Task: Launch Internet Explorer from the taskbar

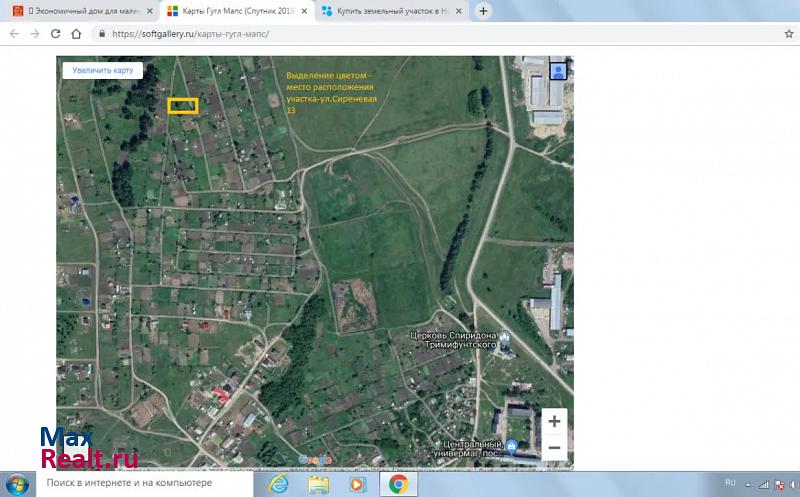Action: point(279,484)
